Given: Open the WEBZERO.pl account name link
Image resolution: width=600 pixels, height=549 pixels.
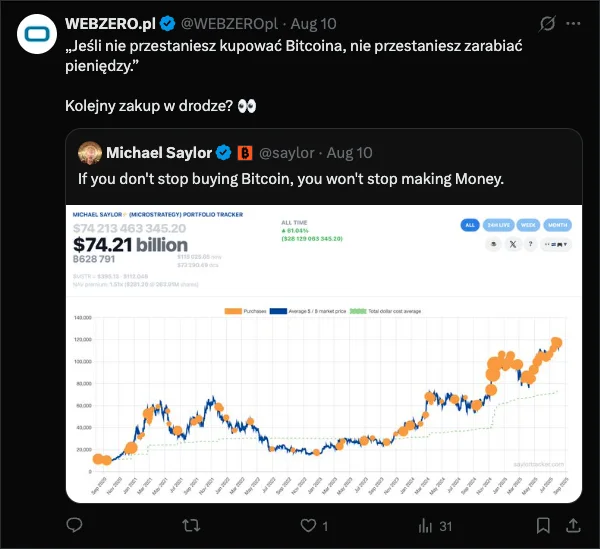Looking at the screenshot, I should click(x=111, y=23).
